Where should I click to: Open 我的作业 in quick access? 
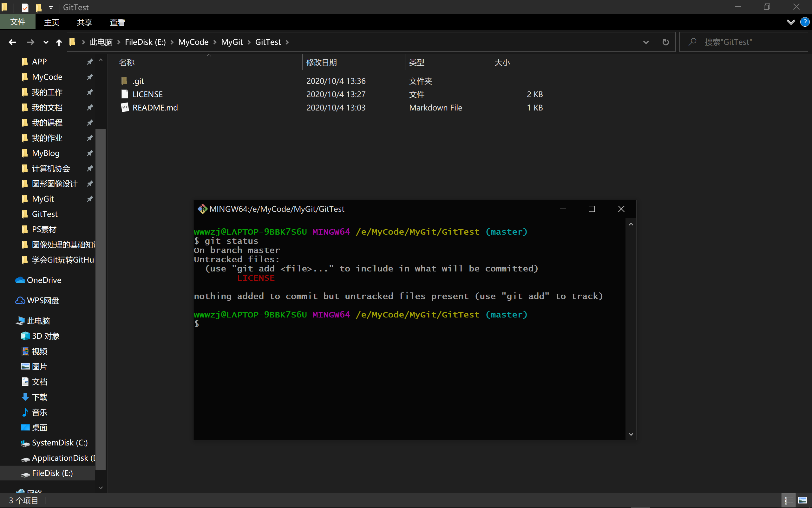[47, 138]
